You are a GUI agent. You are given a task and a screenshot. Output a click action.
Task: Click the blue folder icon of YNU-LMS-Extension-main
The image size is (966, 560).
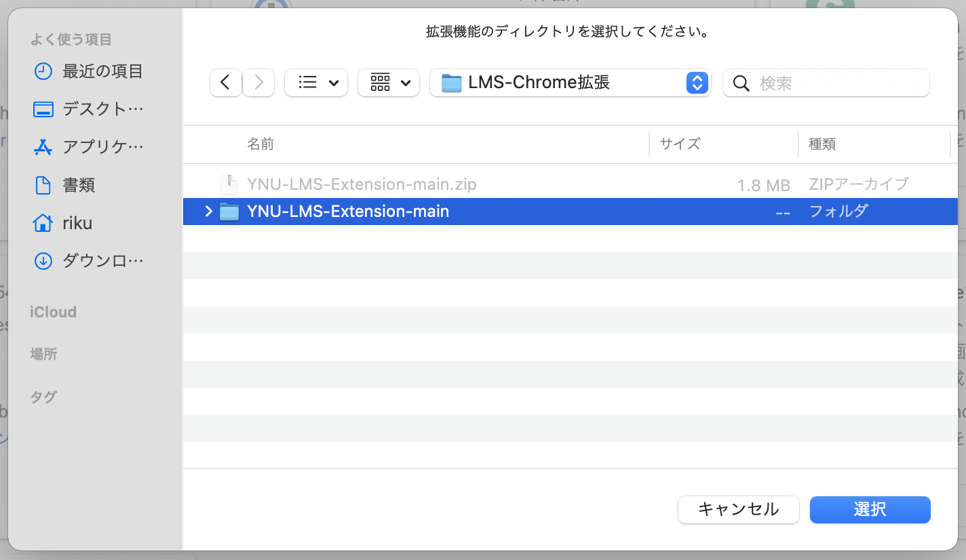(229, 212)
